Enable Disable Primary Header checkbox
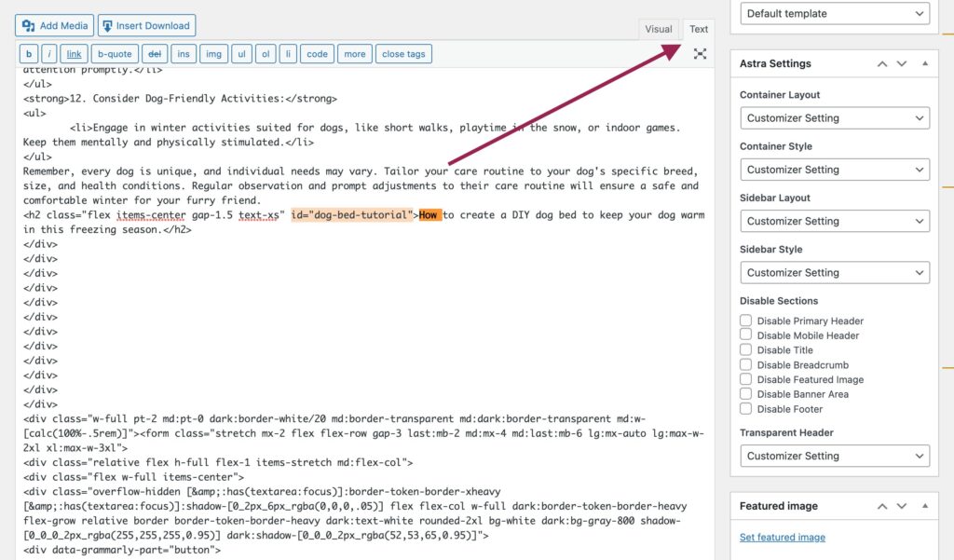The height and width of the screenshot is (560, 954). (x=745, y=321)
